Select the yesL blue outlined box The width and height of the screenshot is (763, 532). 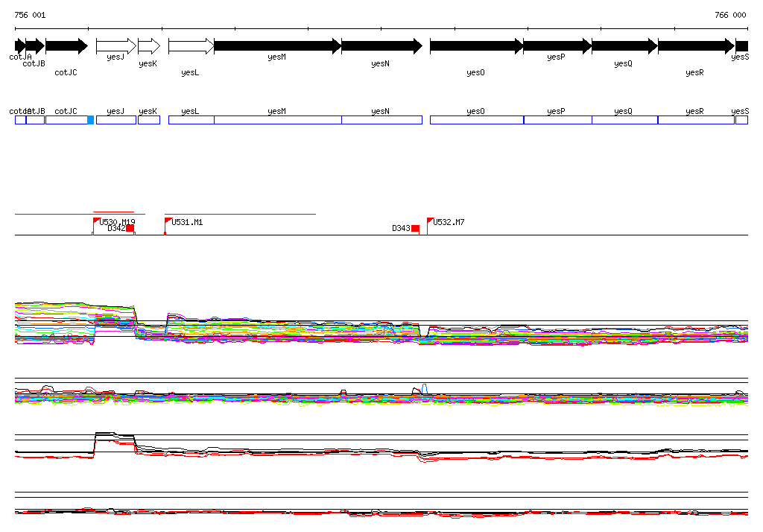click(x=191, y=120)
